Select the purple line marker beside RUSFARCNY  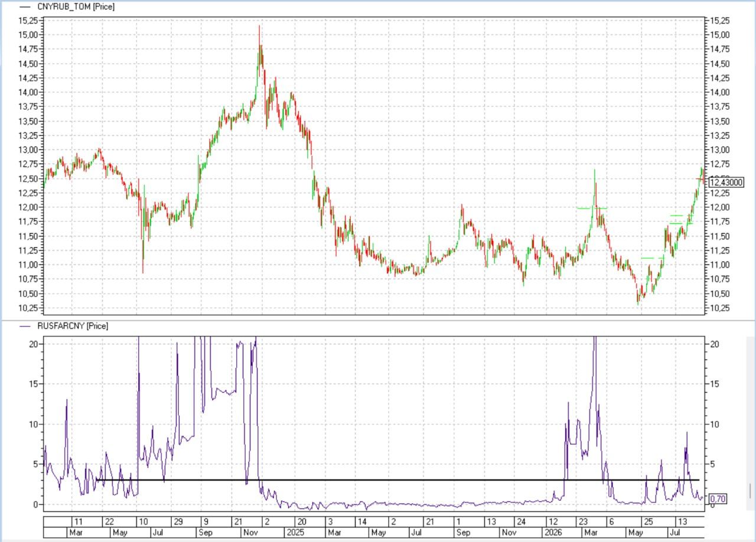25,326
